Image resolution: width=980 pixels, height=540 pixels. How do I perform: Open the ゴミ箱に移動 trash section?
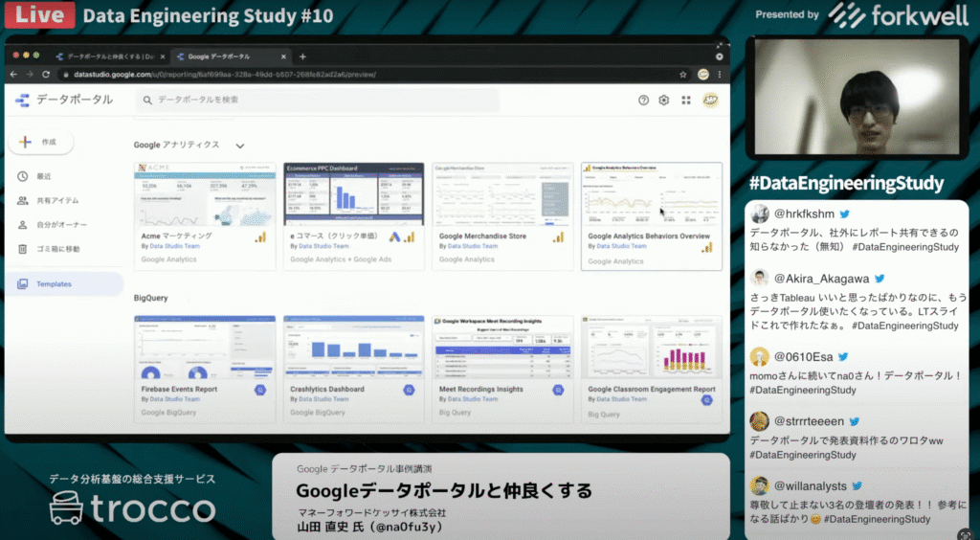pyautogui.click(x=57, y=249)
